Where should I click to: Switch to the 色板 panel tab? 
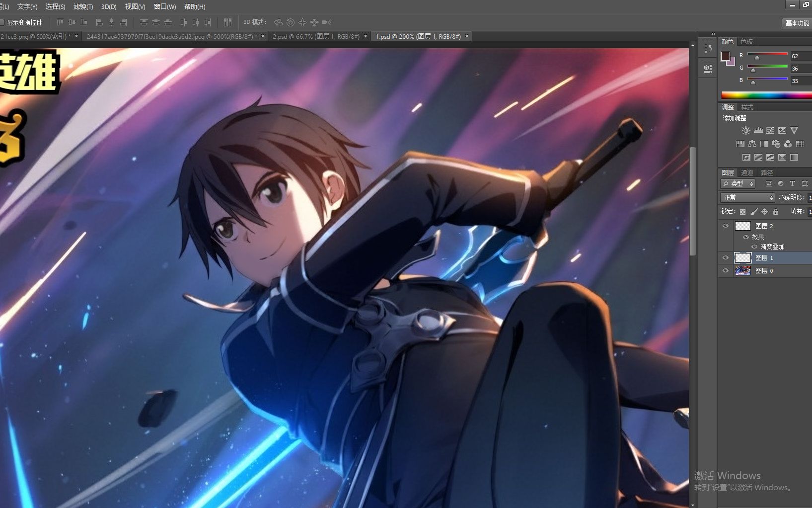(746, 42)
